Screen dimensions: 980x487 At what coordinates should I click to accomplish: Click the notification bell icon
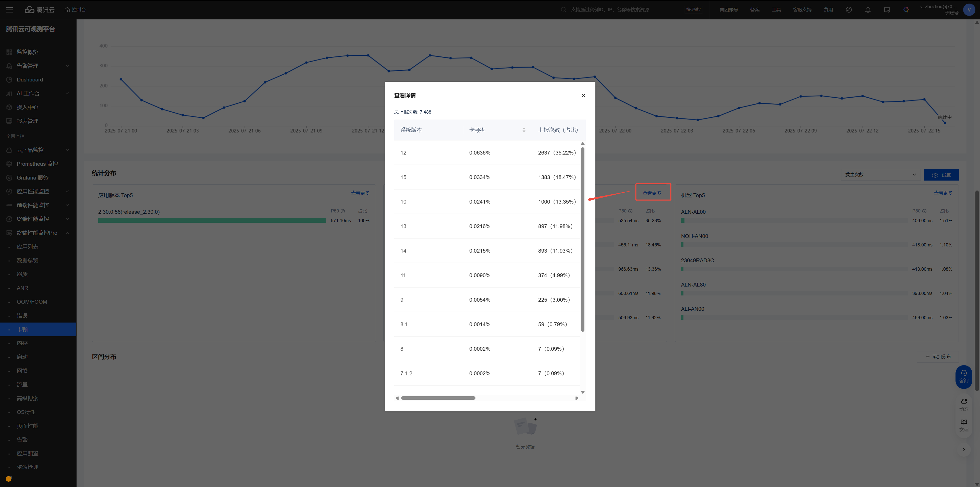(868, 10)
